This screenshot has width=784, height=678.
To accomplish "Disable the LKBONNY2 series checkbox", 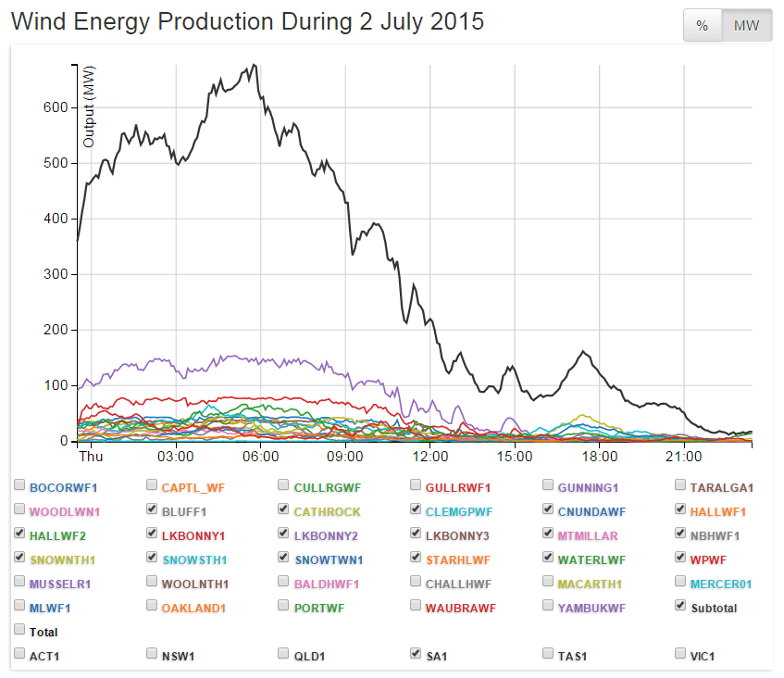I will [x=284, y=534].
